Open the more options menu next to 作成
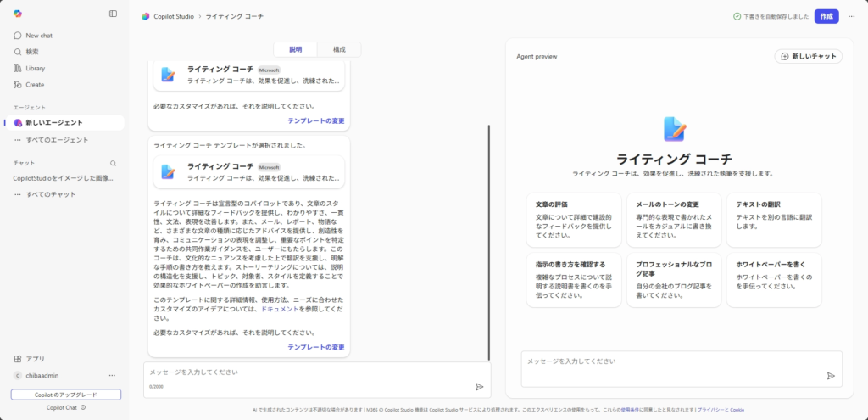The image size is (868, 420). click(x=851, y=16)
